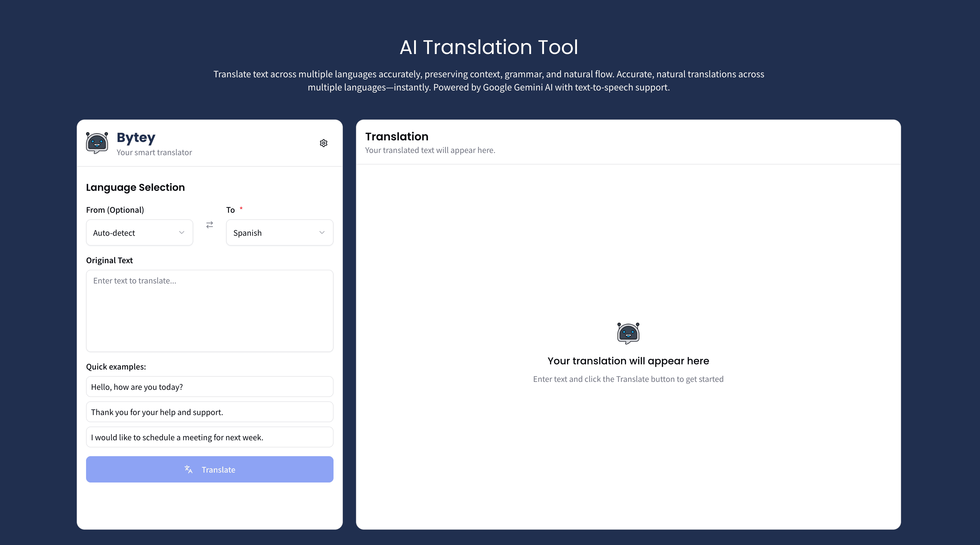Click the chevron on the Auto-detect selector
Screen dimensions: 980x545
pyautogui.click(x=181, y=232)
